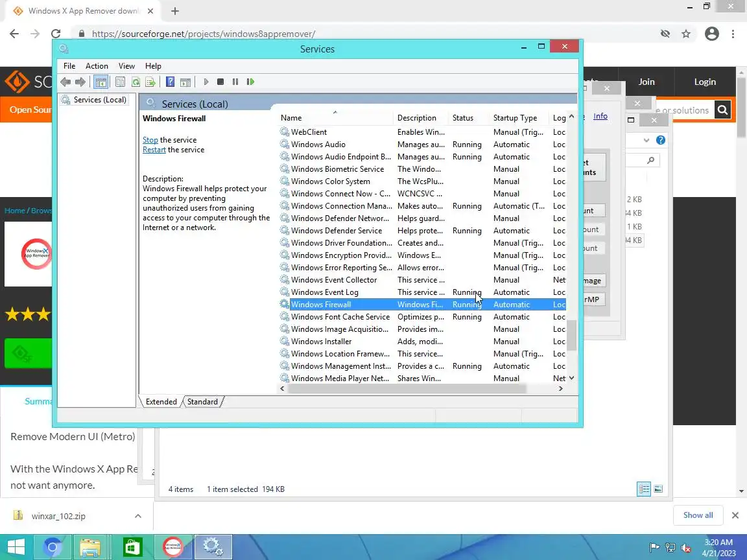Go back using the Services toolbar arrow
The height and width of the screenshot is (560, 747).
65,82
